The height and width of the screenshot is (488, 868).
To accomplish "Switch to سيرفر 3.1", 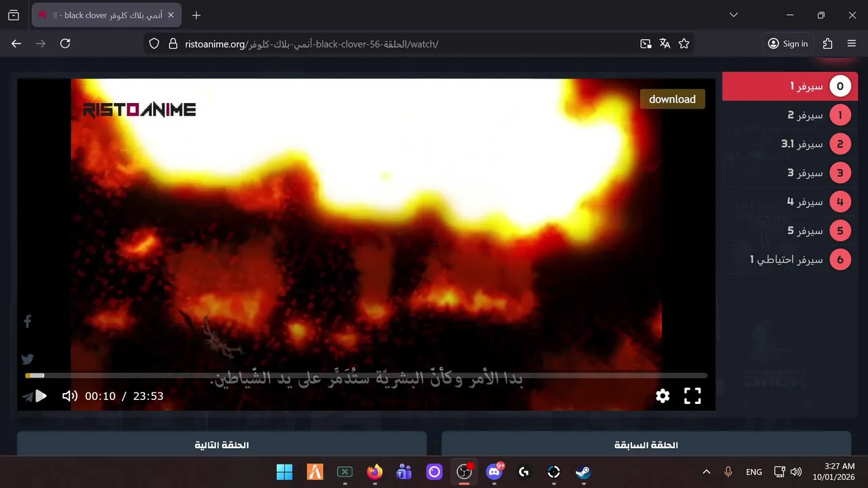I will (790, 144).
